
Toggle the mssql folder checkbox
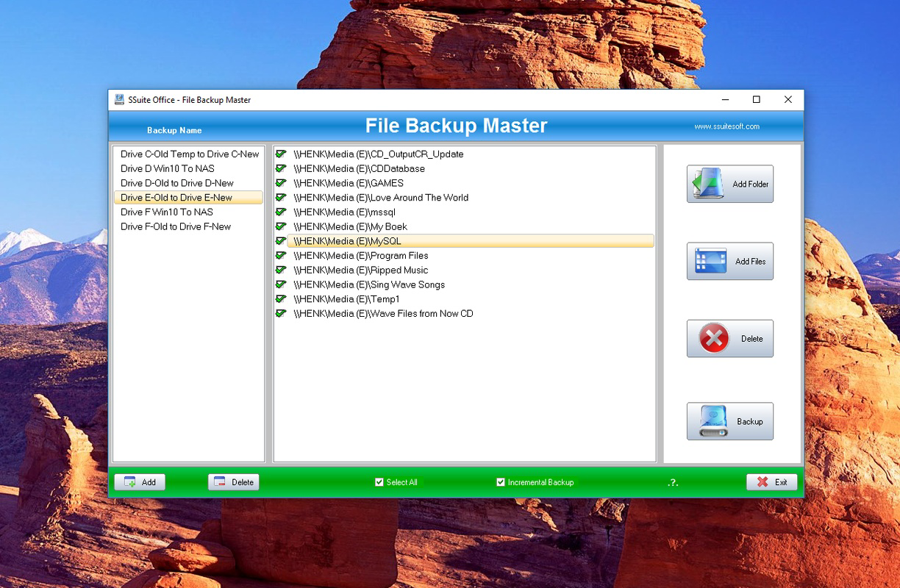(281, 212)
